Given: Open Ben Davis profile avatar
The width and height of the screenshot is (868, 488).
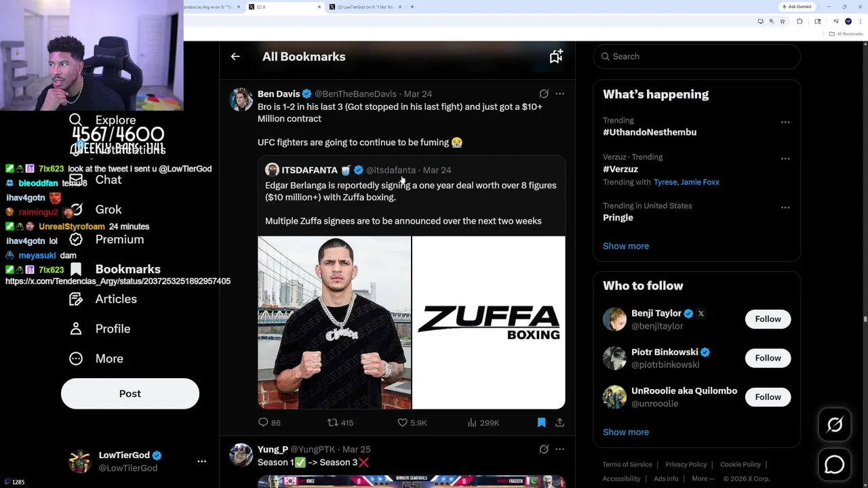Looking at the screenshot, I should pyautogui.click(x=241, y=99).
